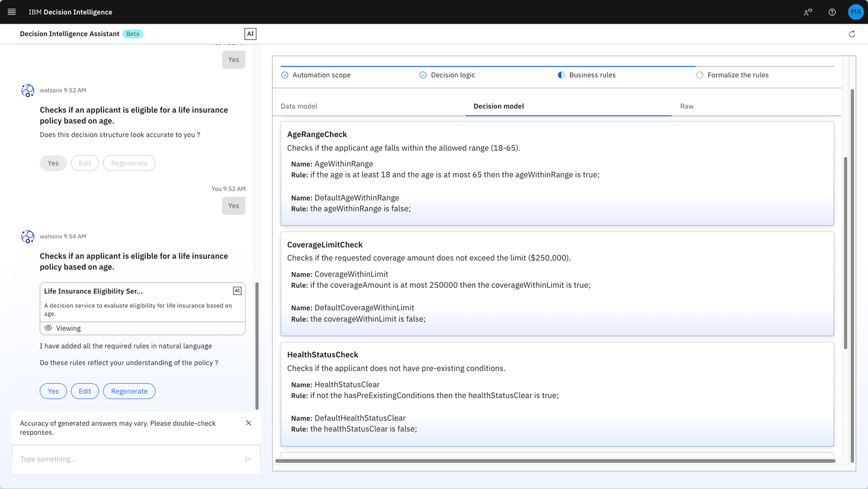Click the collaboration users icon in header
This screenshot has width=868, height=489.
[x=808, y=12]
